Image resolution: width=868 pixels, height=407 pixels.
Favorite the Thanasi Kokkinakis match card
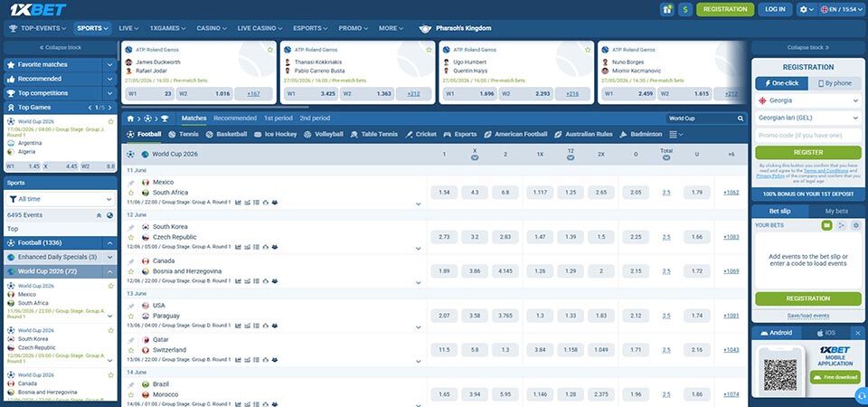point(429,50)
